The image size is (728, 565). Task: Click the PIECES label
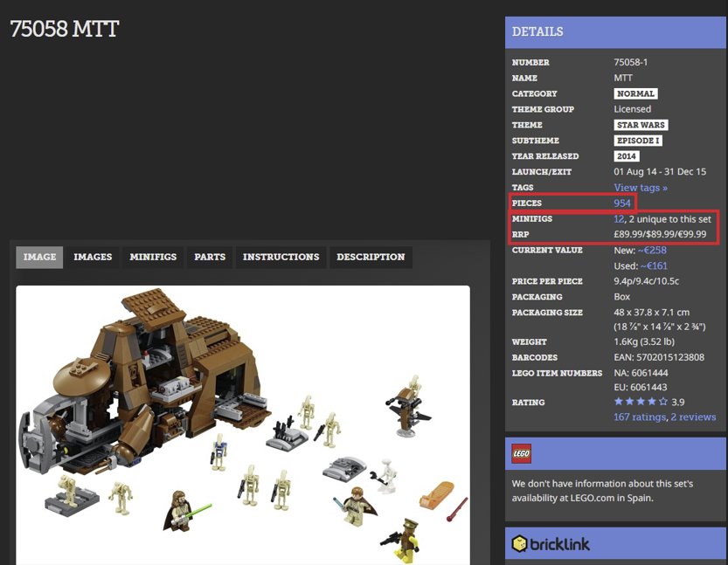tap(526, 203)
